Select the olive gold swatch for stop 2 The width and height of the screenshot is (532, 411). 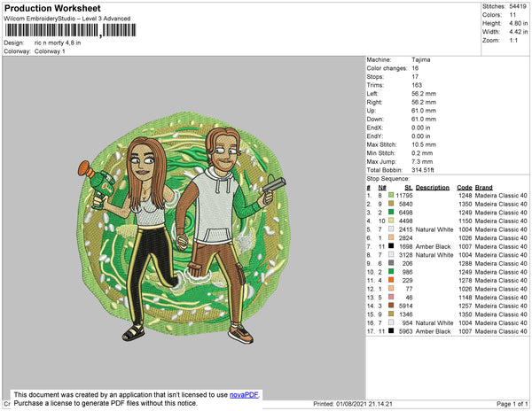[x=391, y=204]
